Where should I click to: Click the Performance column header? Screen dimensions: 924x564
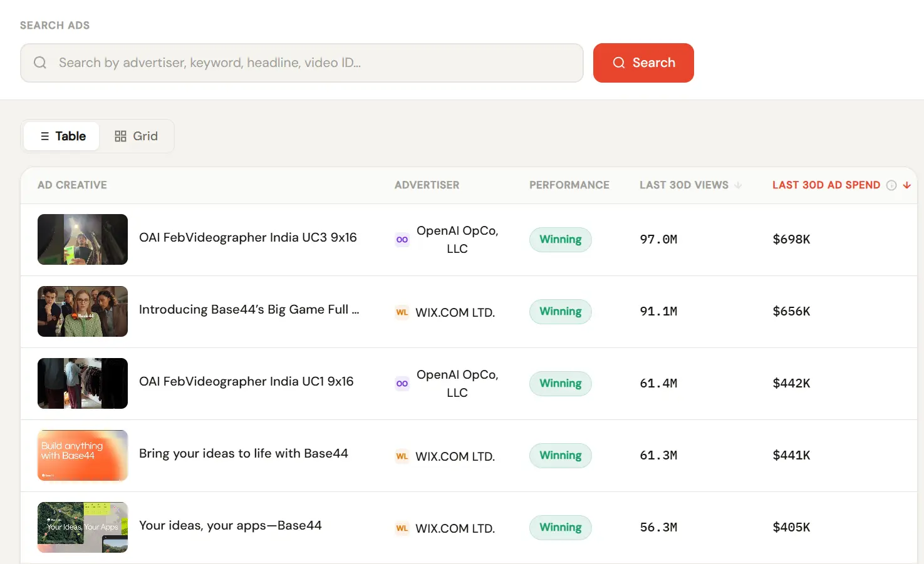pos(569,185)
